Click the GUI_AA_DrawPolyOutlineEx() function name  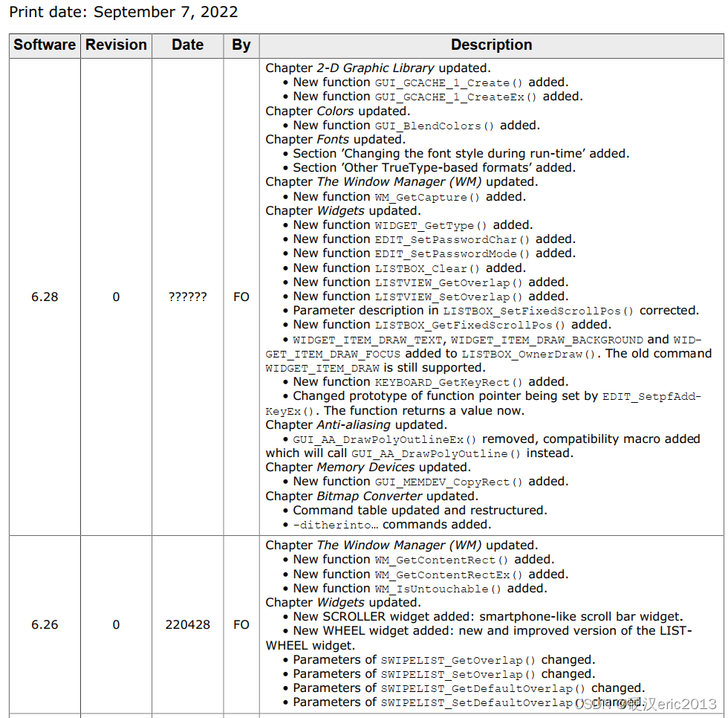click(x=385, y=440)
